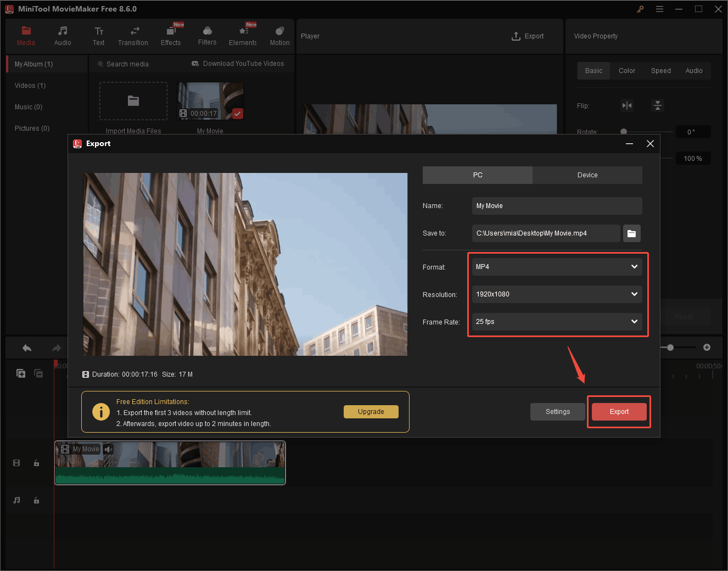This screenshot has height=571, width=728.
Task: Click the export preview image
Action: pyautogui.click(x=245, y=265)
